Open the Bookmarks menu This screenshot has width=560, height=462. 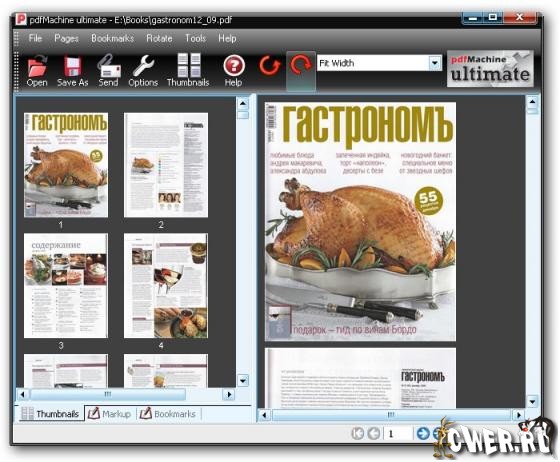[x=112, y=38]
